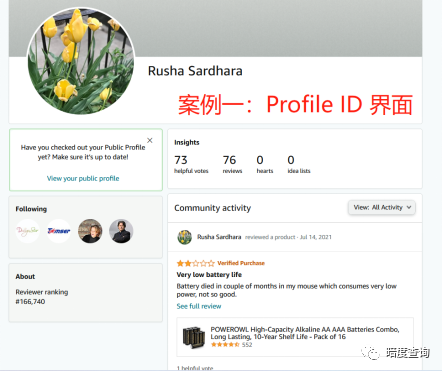443x372 pixels.
Task: Open the View: All Activity dropdown
Action: [x=382, y=207]
